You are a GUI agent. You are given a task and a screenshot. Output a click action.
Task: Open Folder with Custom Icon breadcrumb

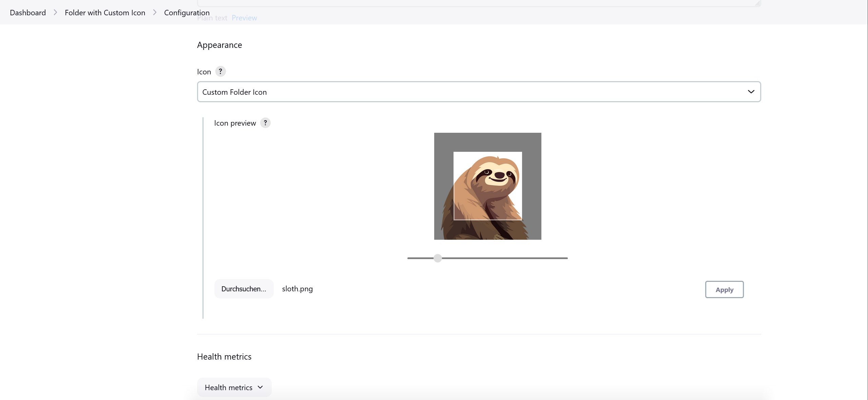point(105,13)
